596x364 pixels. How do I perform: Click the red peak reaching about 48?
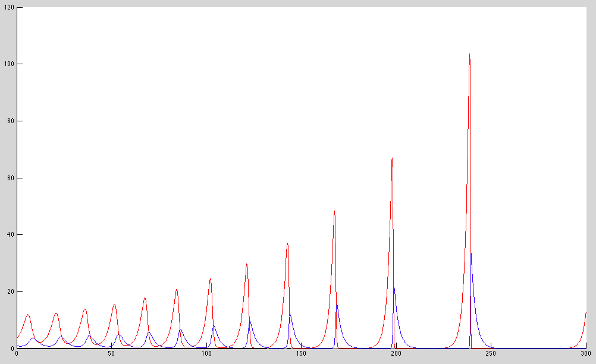point(334,212)
